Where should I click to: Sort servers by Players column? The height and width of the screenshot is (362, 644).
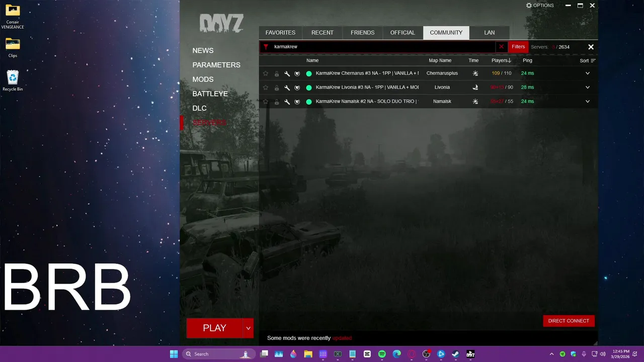pyautogui.click(x=501, y=60)
